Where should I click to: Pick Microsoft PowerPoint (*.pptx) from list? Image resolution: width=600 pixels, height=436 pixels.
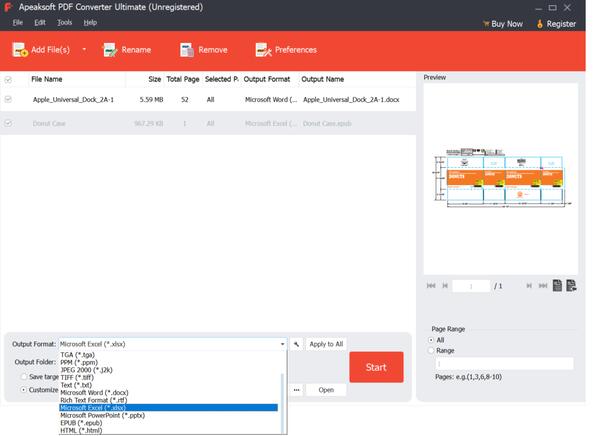coord(102,415)
